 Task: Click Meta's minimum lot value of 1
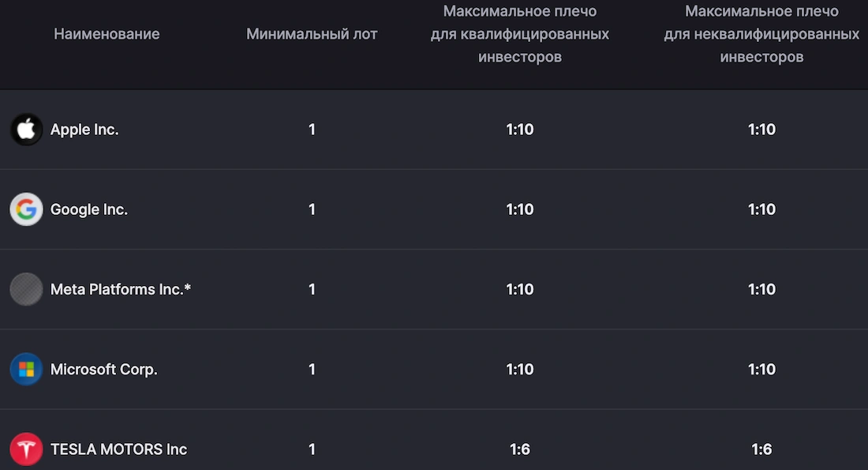[x=312, y=289]
